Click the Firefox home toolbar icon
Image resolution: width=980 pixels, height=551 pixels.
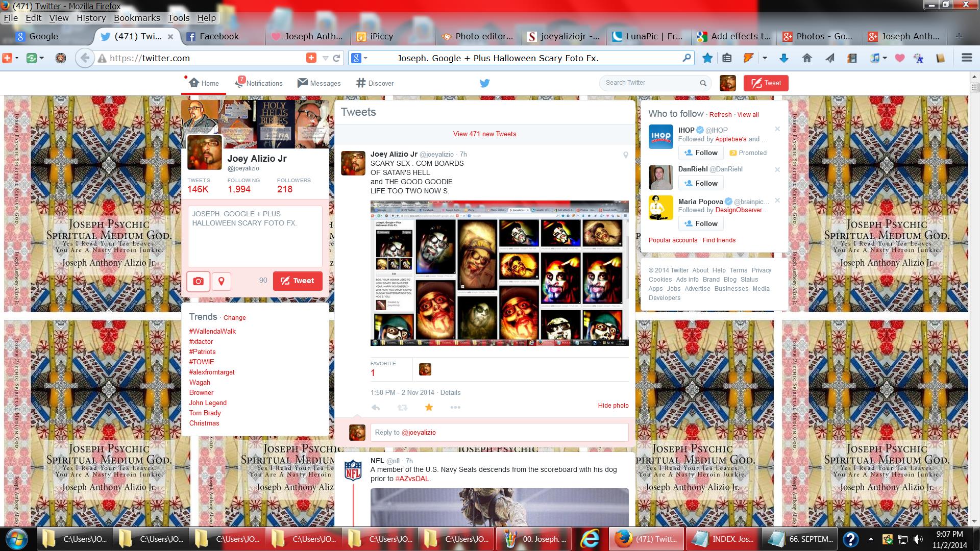pyautogui.click(x=807, y=58)
